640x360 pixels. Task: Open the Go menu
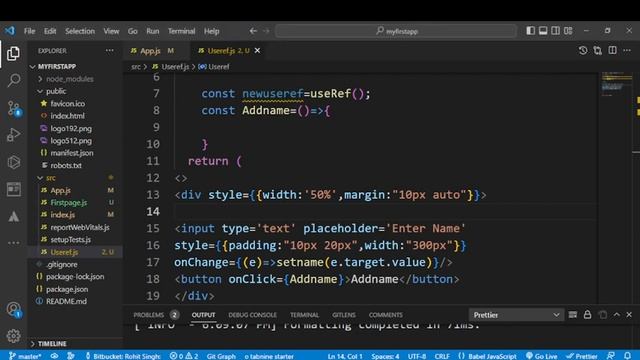[x=133, y=31]
